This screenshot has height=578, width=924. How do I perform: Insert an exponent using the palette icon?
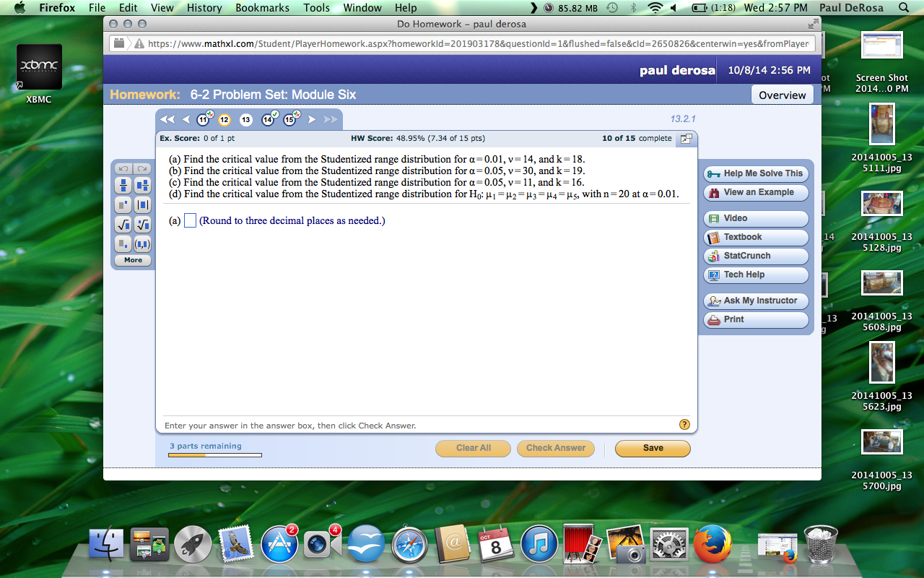[x=123, y=205]
